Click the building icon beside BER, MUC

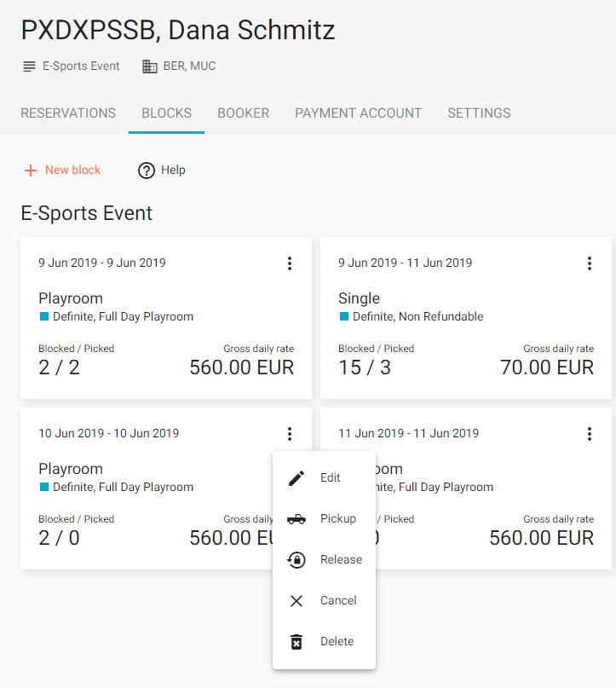pyautogui.click(x=149, y=66)
